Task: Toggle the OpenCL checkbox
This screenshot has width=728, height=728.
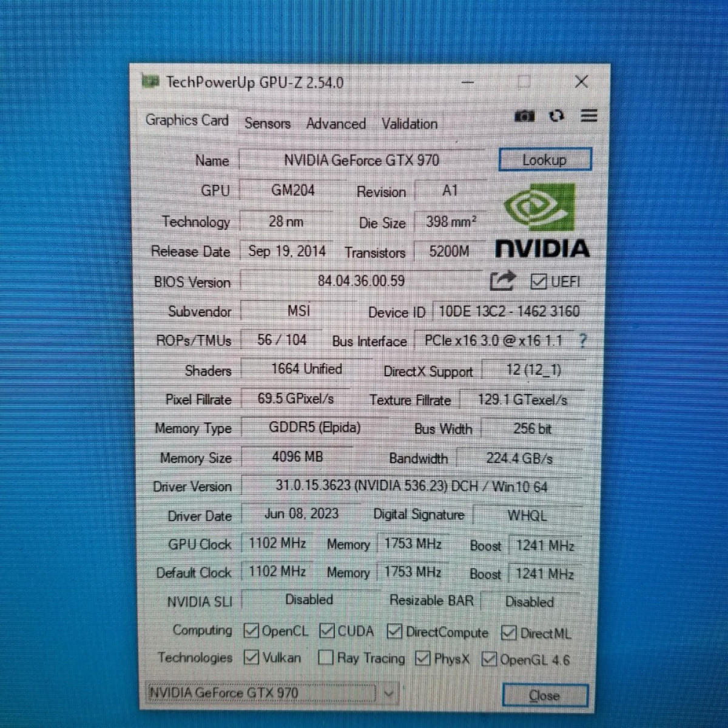Action: [251, 631]
